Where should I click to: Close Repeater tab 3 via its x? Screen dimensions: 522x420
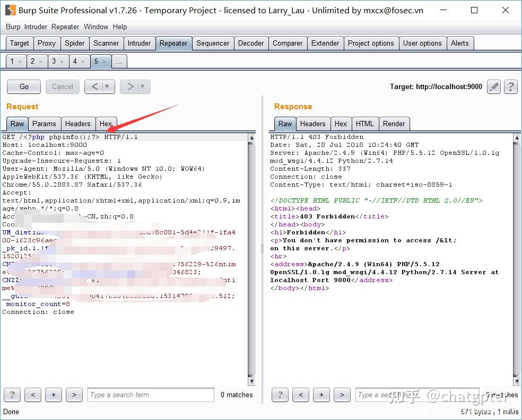click(x=62, y=62)
